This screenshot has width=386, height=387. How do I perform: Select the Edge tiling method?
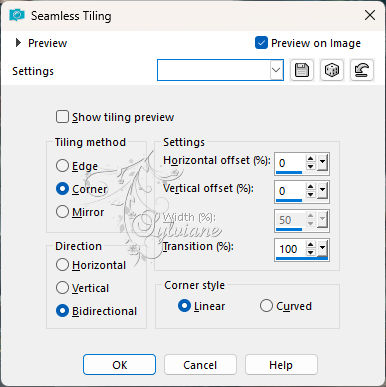click(62, 166)
